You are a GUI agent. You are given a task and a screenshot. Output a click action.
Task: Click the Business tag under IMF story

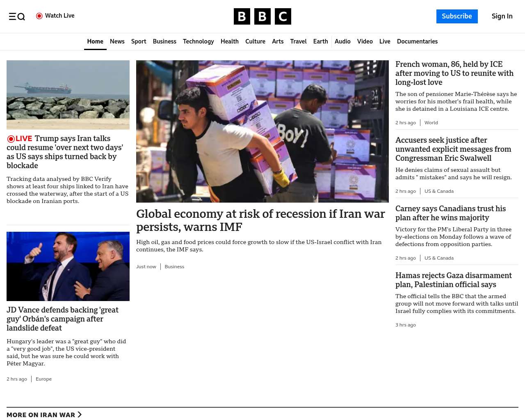[x=174, y=267]
